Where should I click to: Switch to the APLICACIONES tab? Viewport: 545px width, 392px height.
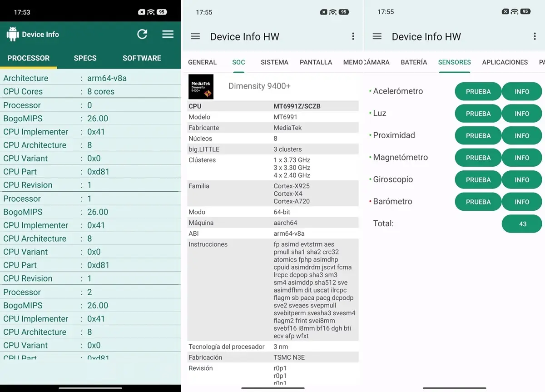tap(505, 62)
